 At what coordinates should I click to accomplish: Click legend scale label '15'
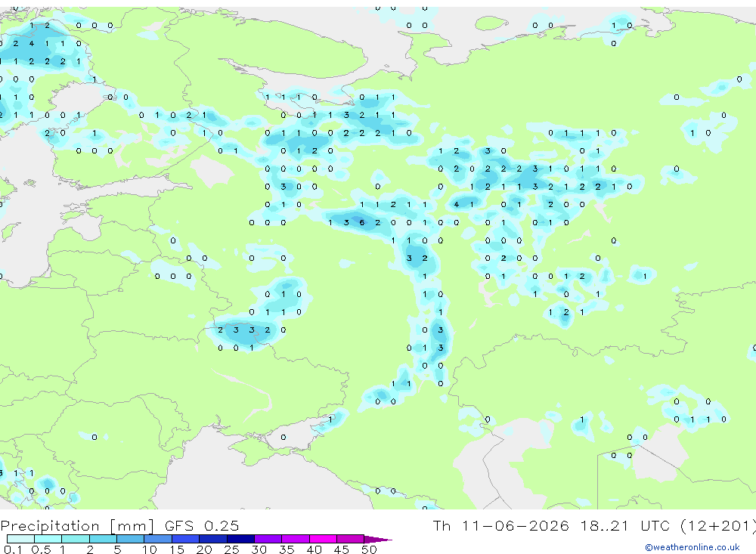(177, 549)
